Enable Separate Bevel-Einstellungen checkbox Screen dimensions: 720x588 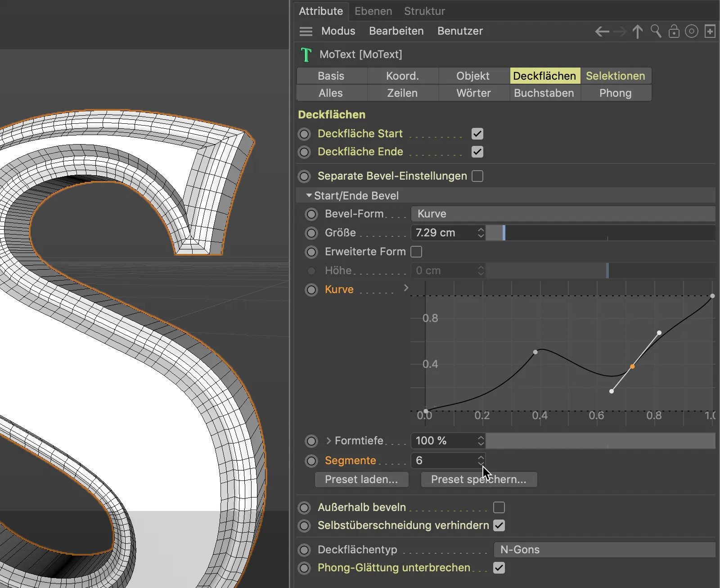point(477,176)
